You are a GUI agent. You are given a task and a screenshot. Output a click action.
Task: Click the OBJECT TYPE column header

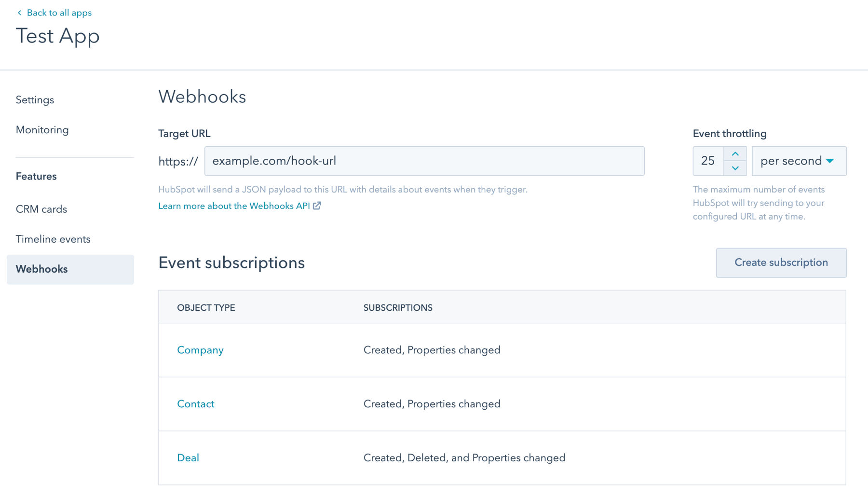[x=206, y=307]
